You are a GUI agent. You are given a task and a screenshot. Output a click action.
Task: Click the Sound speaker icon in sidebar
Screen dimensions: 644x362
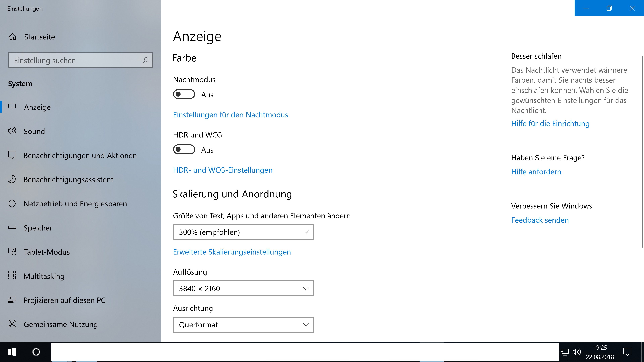[12, 131]
